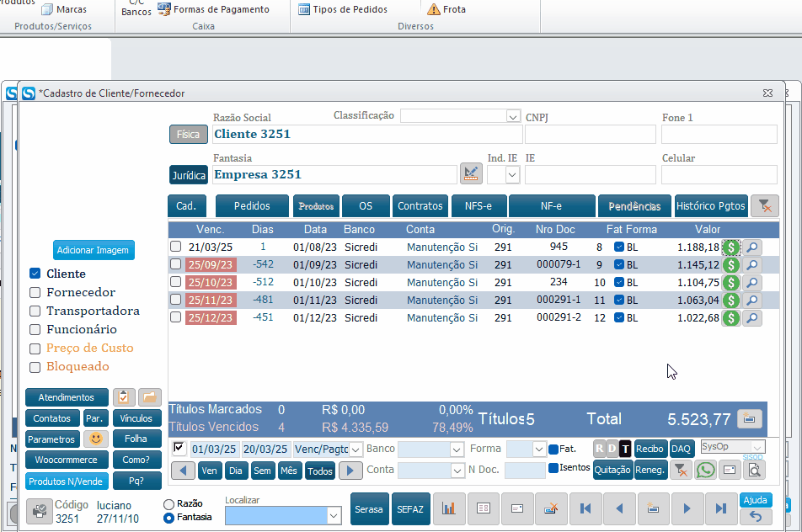Open Frota from the ribbon

(x=448, y=9)
